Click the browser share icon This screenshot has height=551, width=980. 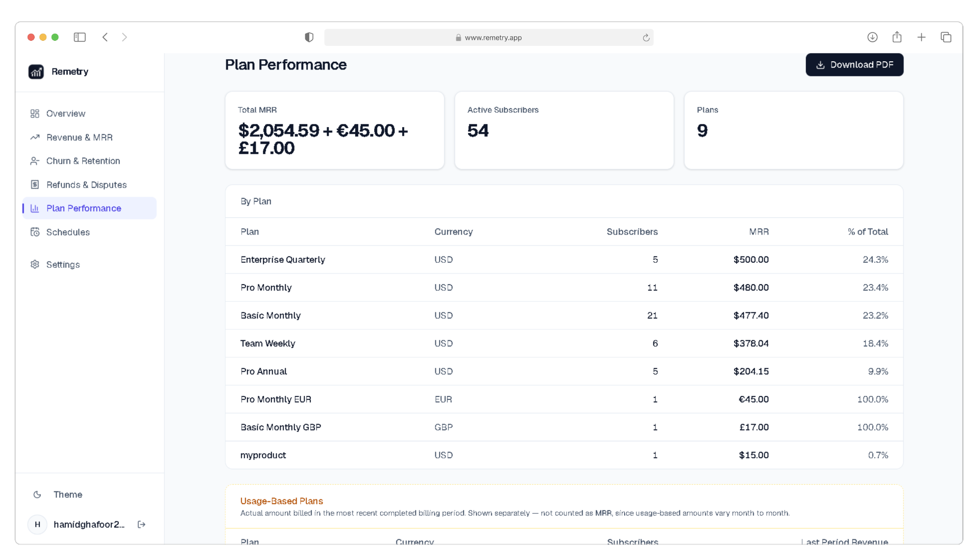point(897,37)
